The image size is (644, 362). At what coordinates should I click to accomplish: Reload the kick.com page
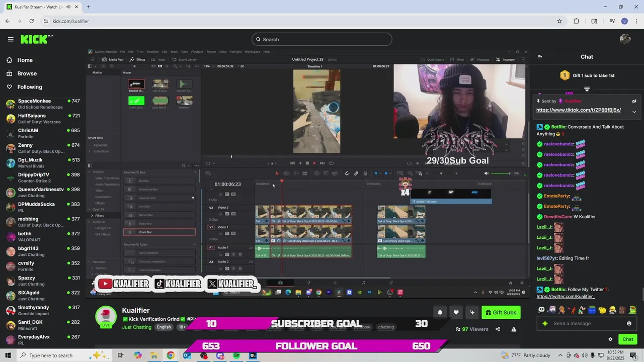point(31,21)
